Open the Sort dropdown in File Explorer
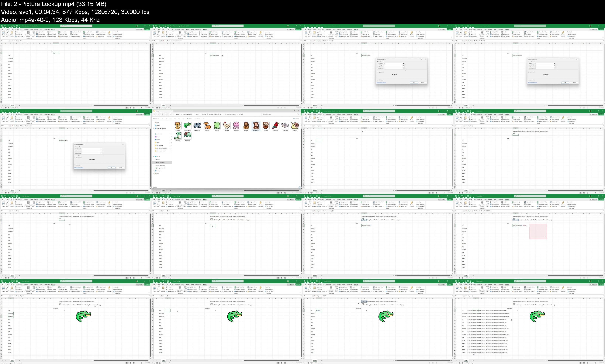Screen dimensions: 605x364 [x=190, y=119]
